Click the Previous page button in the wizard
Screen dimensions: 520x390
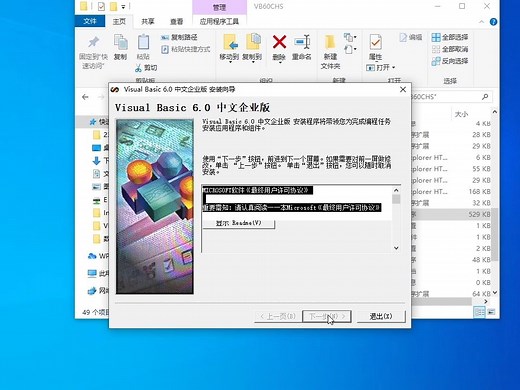(x=278, y=316)
